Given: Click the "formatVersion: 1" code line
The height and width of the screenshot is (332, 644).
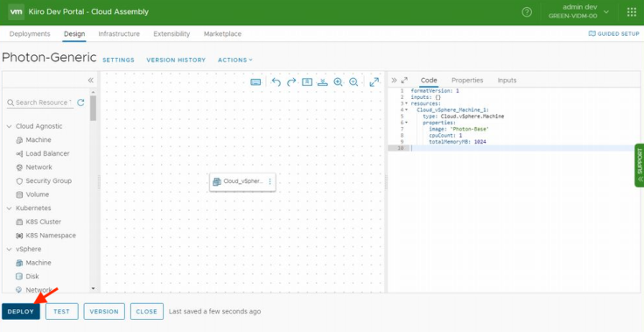Looking at the screenshot, I should pos(435,91).
